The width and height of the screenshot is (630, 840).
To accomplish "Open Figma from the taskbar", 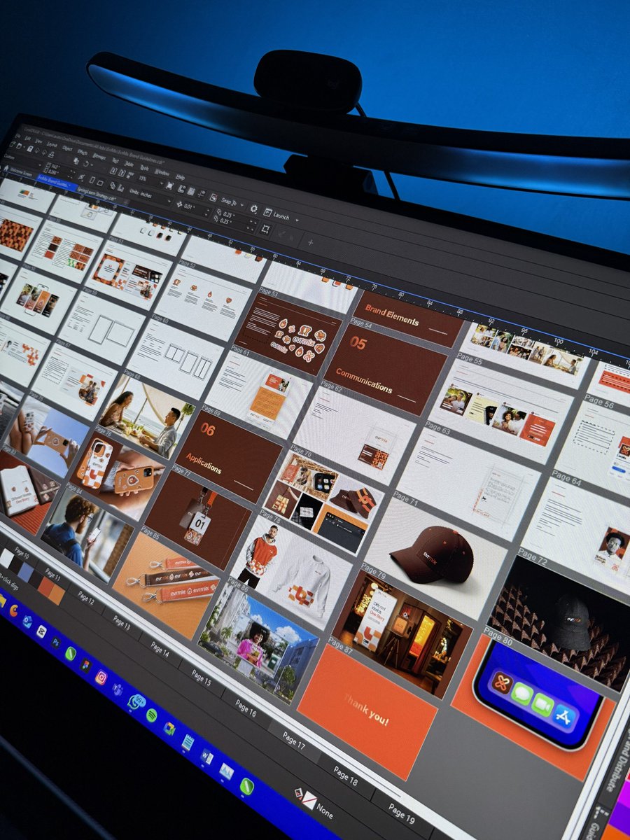I will tap(86, 666).
